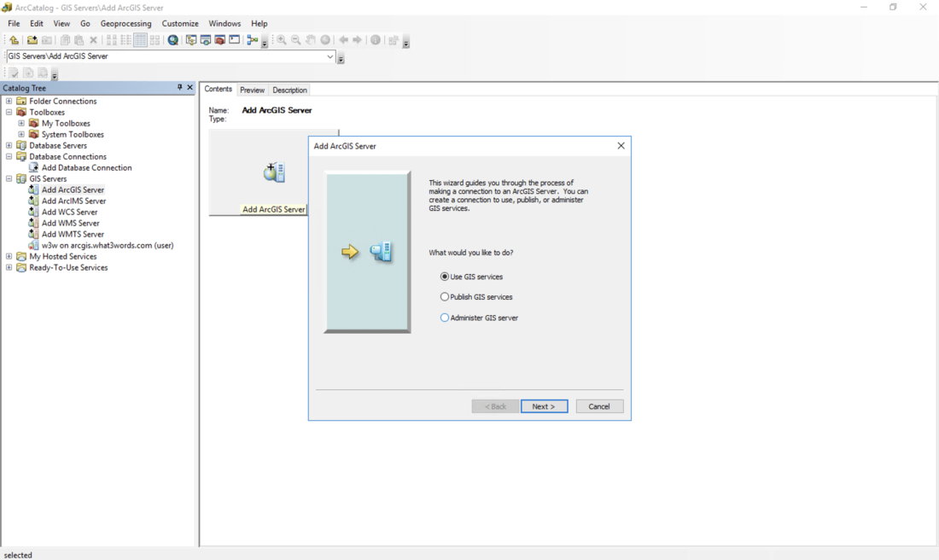
Task: Collapse the GIS Servers node
Action: pyautogui.click(x=9, y=178)
